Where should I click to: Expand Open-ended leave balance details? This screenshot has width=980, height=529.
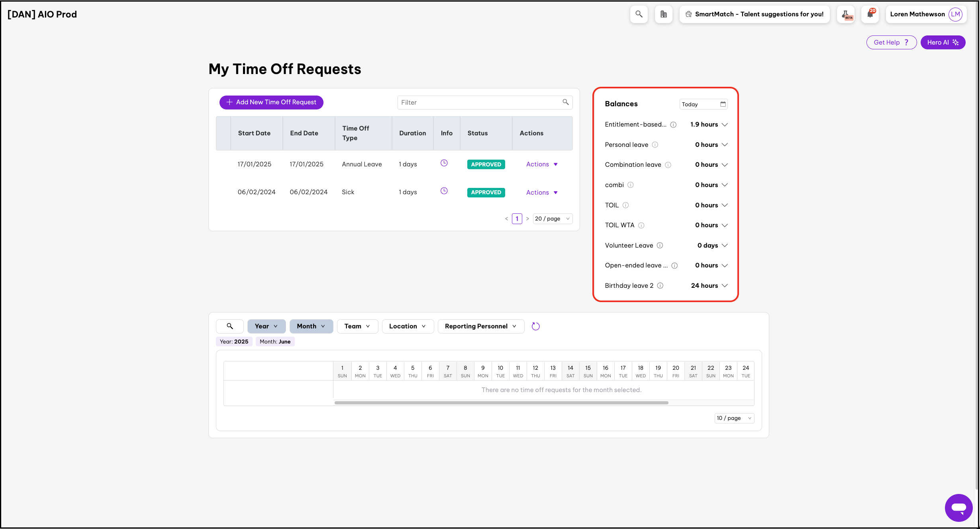pos(725,265)
